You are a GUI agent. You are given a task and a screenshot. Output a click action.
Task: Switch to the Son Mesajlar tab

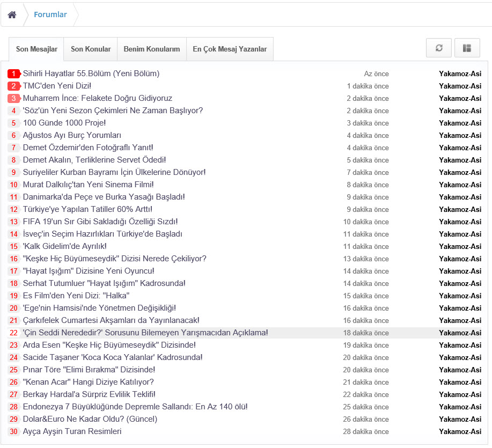(36, 49)
